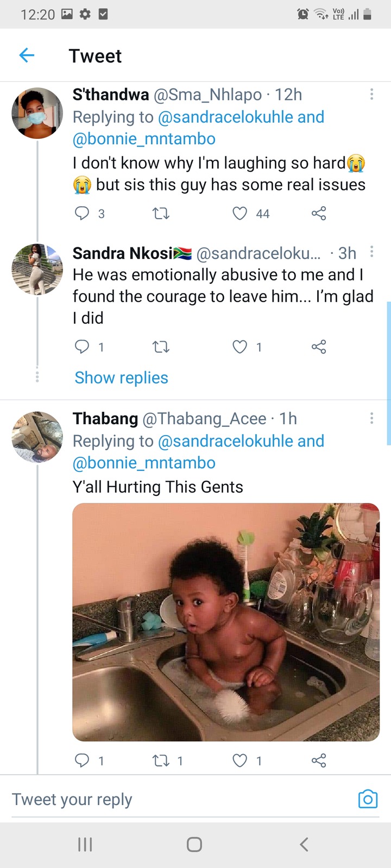The image size is (391, 868).
Task: Share S'thandwa's tweet
Action: pos(319,213)
